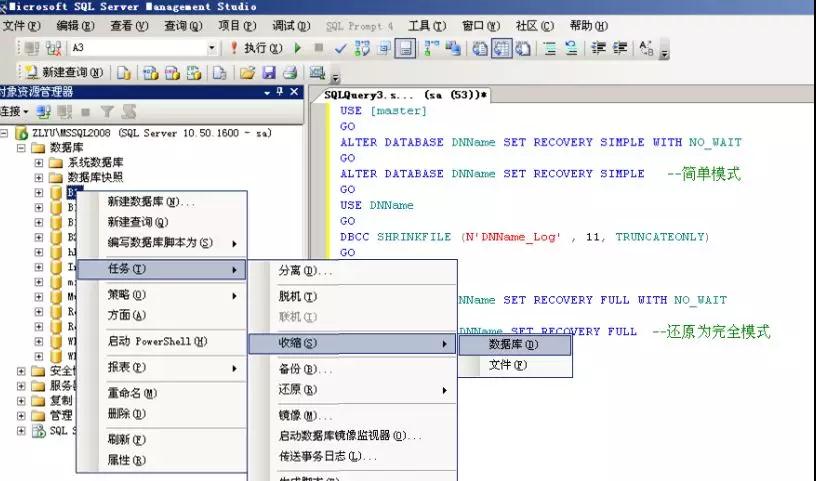816x481 pixels.
Task: Open the 连接 dropdown in Object Explorer
Action: (14, 111)
